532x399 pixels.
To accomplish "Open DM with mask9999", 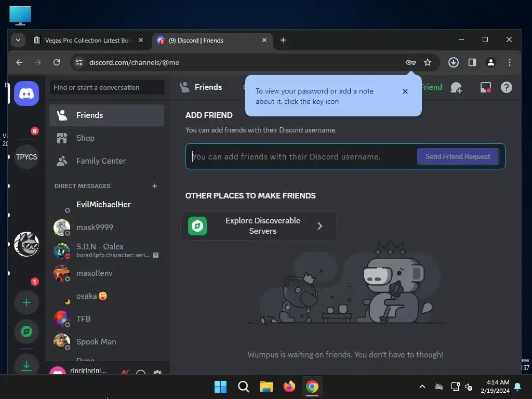I will [107, 228].
